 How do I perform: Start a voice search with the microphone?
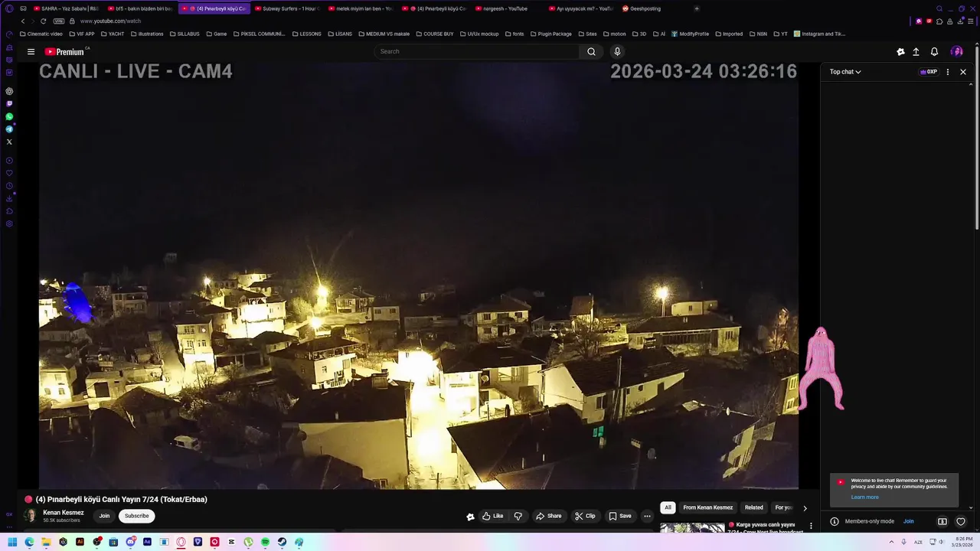point(617,51)
